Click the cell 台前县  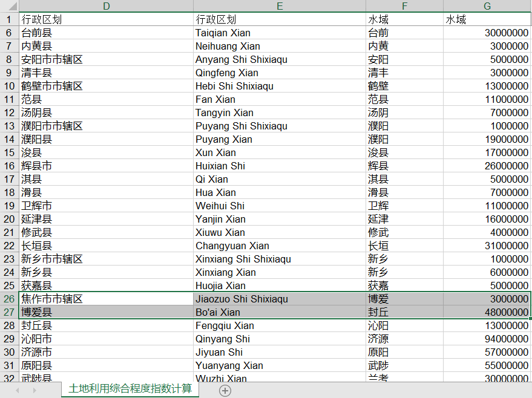(106, 33)
